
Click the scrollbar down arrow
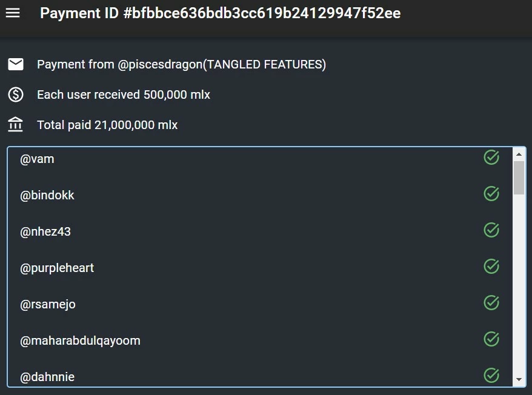pos(519,379)
